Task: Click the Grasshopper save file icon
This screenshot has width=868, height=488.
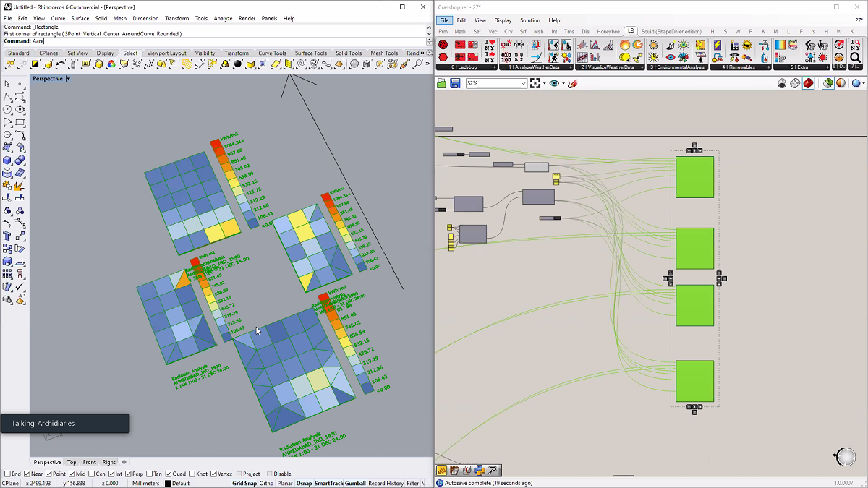Action: tap(455, 84)
